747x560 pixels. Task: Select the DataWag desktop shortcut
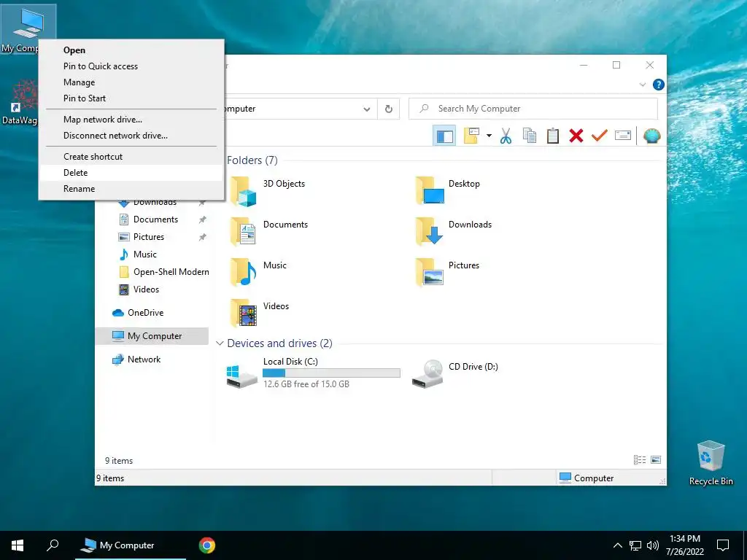click(x=20, y=102)
